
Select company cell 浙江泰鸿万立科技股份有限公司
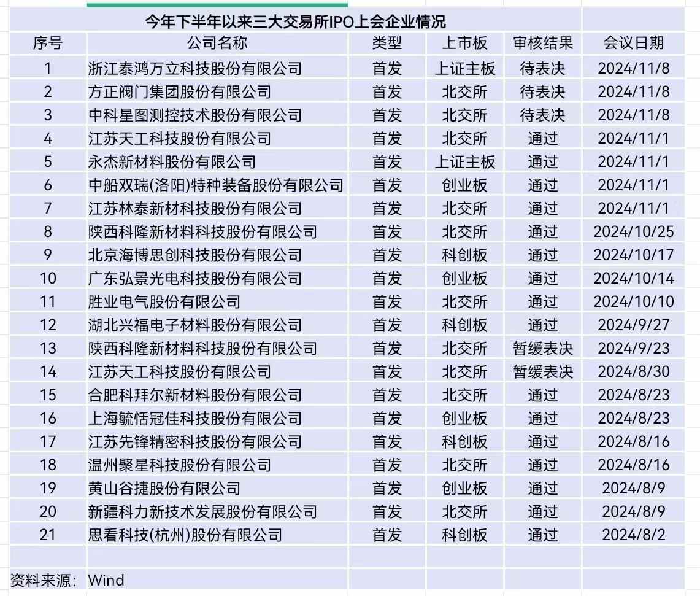[217, 68]
